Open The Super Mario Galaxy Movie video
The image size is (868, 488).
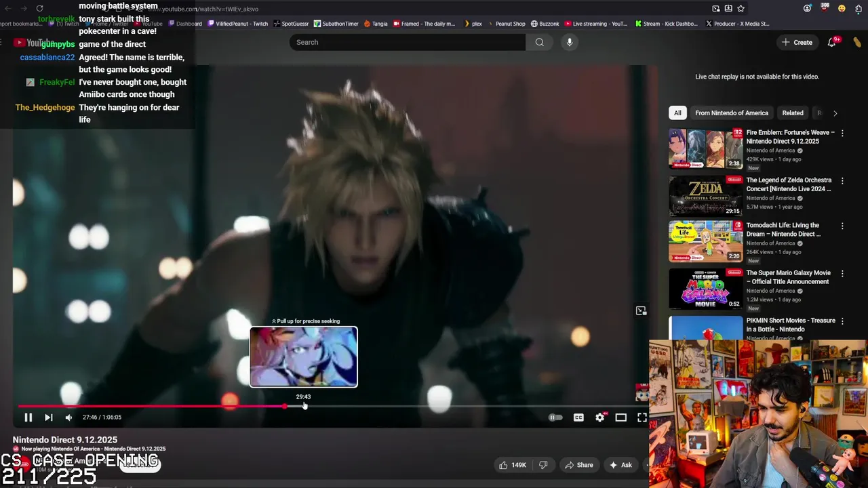point(788,277)
